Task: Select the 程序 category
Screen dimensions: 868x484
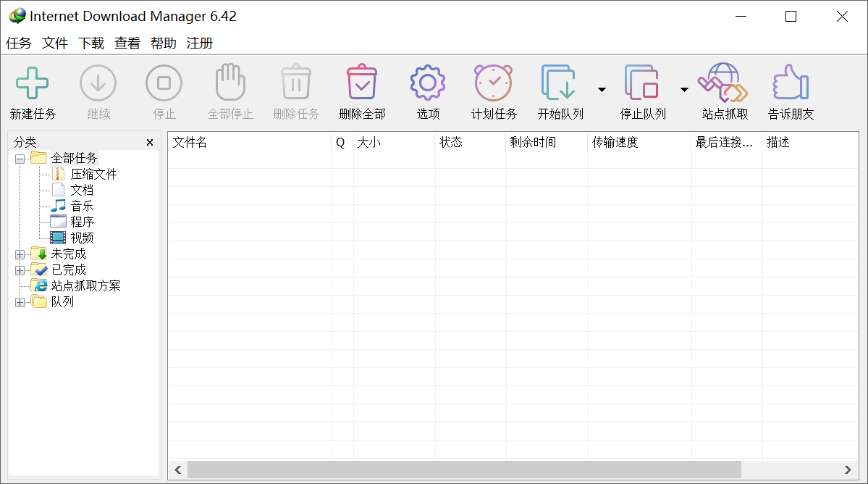Action: pyautogui.click(x=82, y=222)
